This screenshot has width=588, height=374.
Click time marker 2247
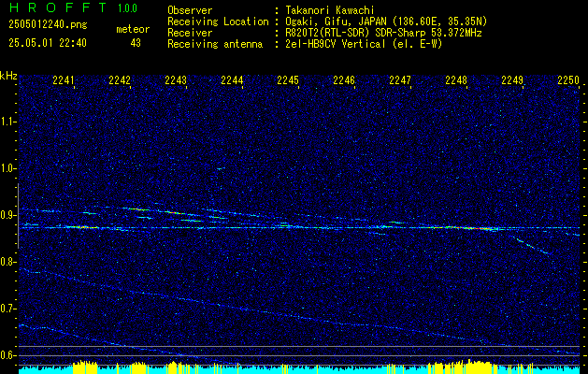pos(400,80)
